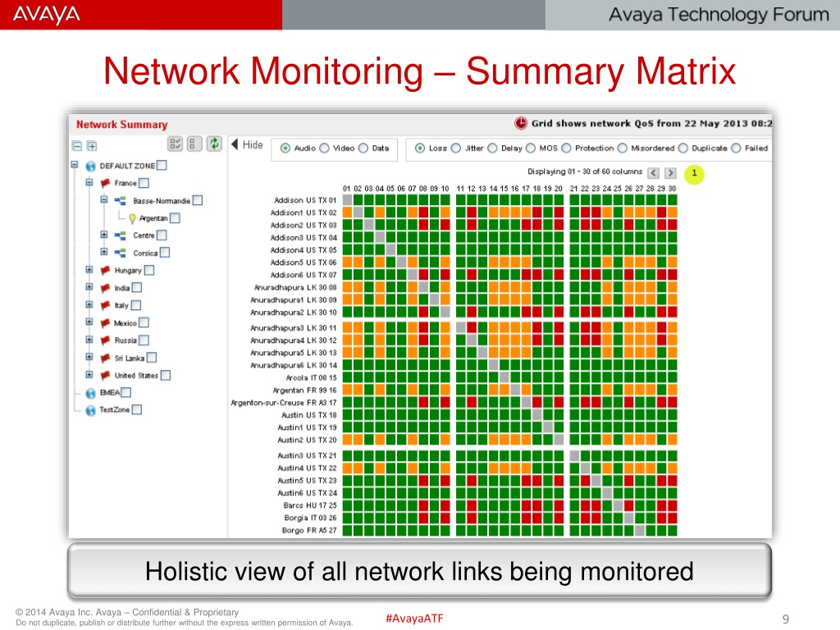Click the Basse-Normandie region network icon
Screen dimensions: 840x630
click(x=121, y=201)
